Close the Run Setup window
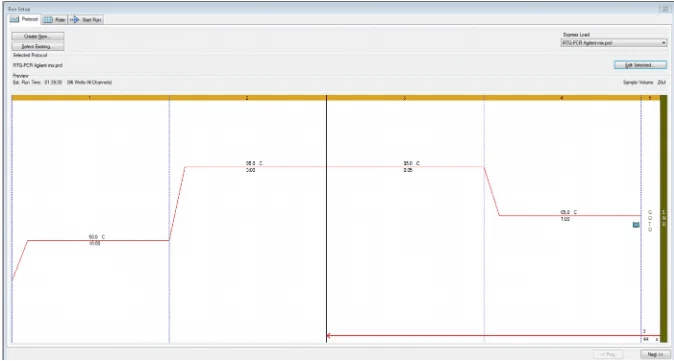Viewport: 674px width, 361px height. [664, 9]
